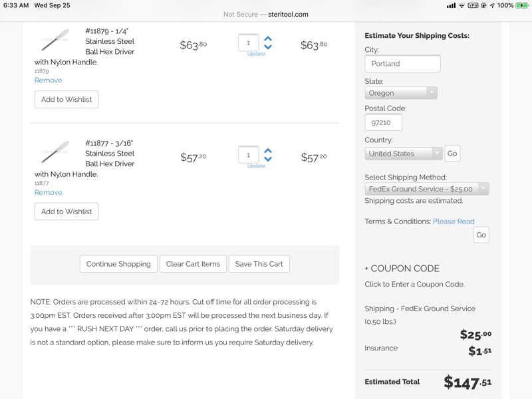Viewport: 532px width, 399px height.
Task: Tap the battery icon in status bar
Action: coord(522,5)
